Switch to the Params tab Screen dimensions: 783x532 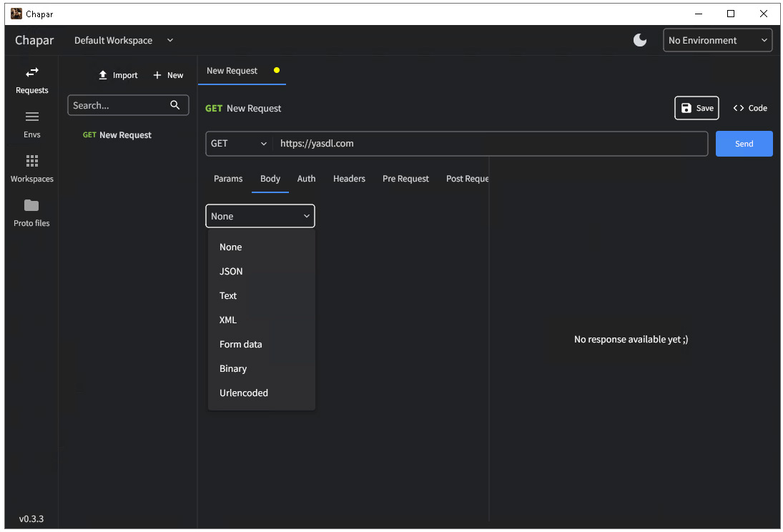[228, 179]
